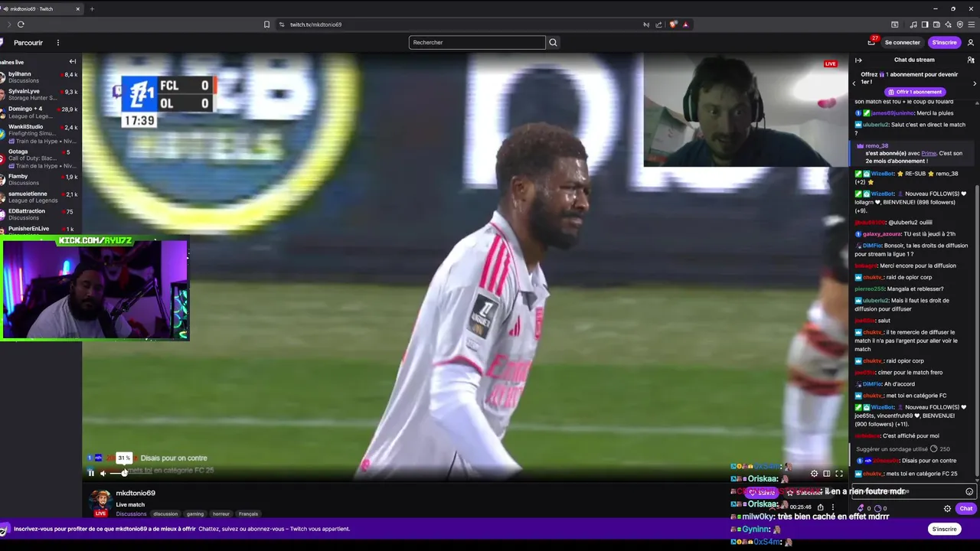Click Offrir 1 abonnement button

click(914, 92)
